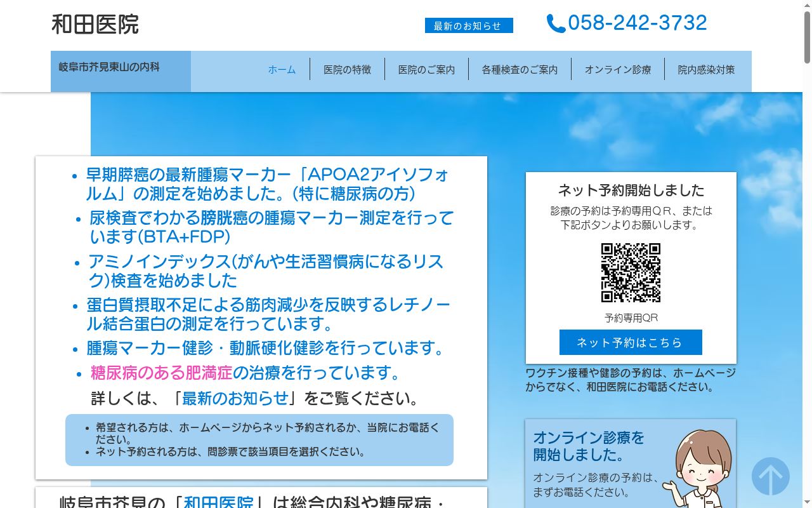Click the 希望される方は bullet text
The width and height of the screenshot is (812, 508).
[267, 434]
